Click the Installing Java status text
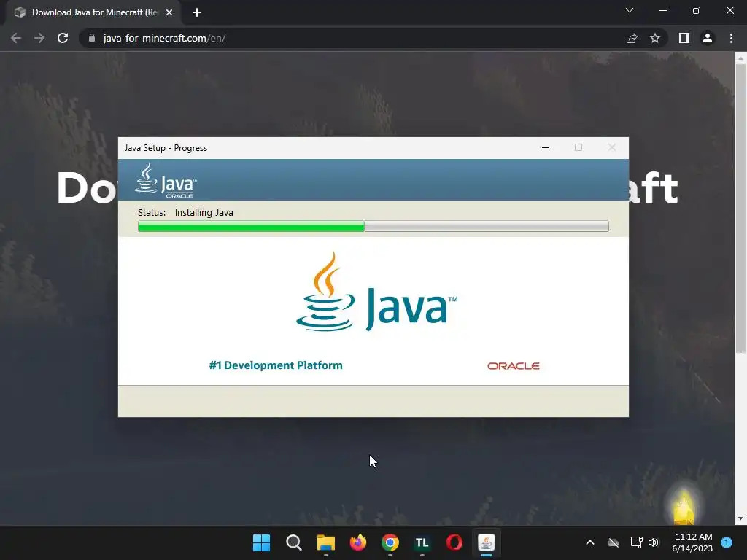 click(204, 212)
